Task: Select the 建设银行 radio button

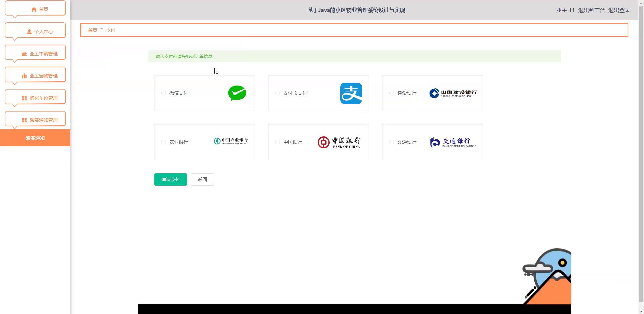Action: tap(392, 93)
